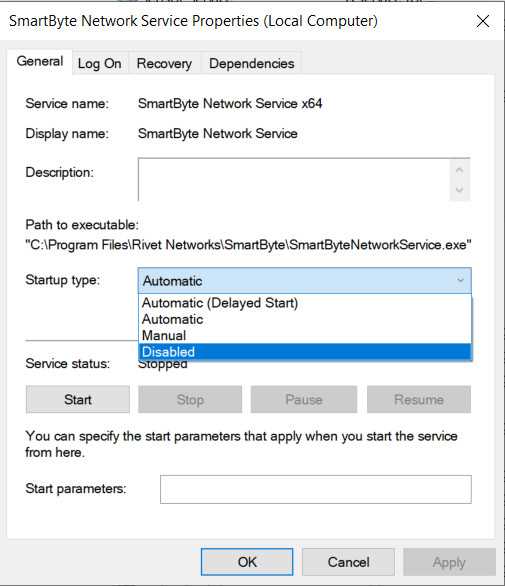This screenshot has height=586, width=505.
Task: Close the SmartByte properties dialog
Action: click(483, 21)
